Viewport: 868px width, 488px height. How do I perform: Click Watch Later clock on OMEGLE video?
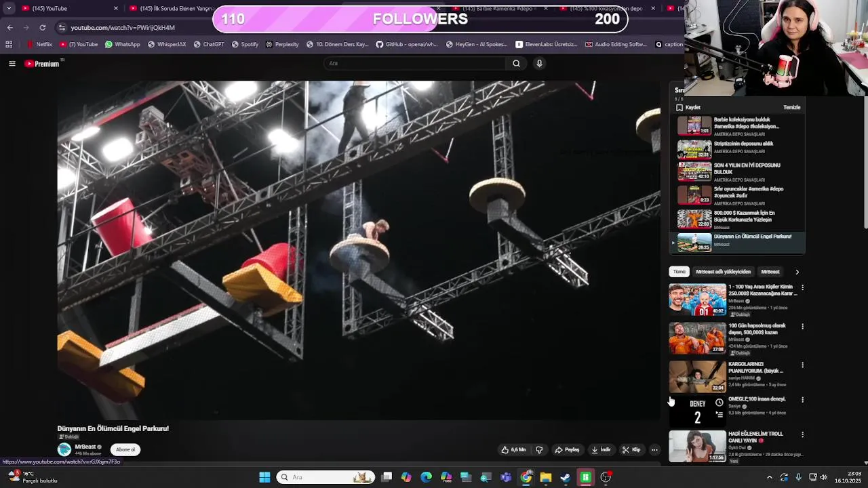[719, 403]
